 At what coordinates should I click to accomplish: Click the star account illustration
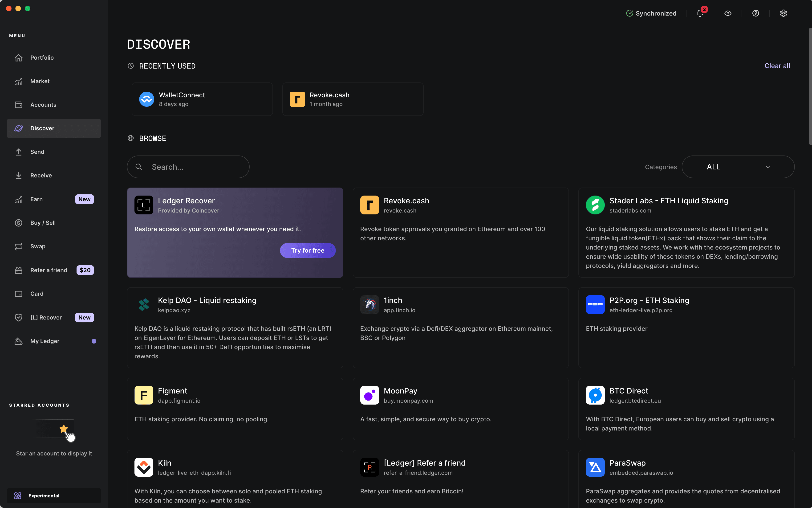54,430
